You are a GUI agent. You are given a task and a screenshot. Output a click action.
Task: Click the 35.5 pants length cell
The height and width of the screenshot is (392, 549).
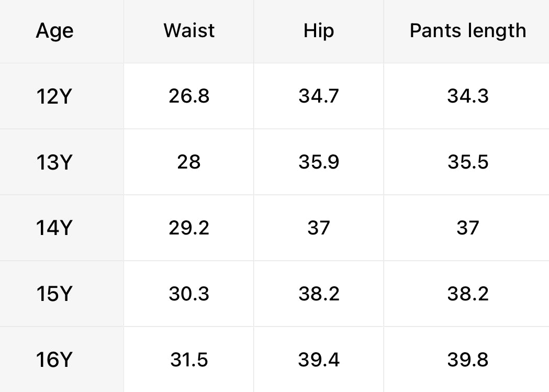[468, 162]
